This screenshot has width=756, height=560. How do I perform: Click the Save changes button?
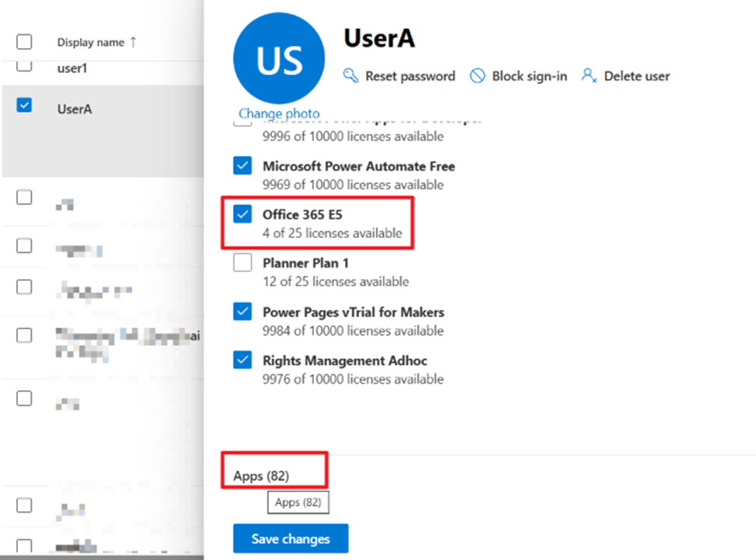click(x=290, y=538)
